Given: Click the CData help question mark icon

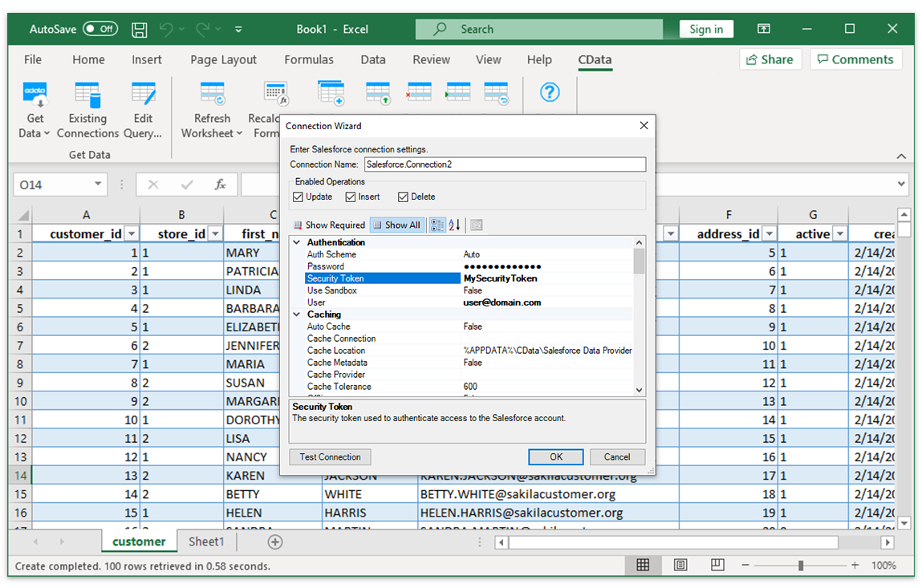Looking at the screenshot, I should (x=549, y=92).
